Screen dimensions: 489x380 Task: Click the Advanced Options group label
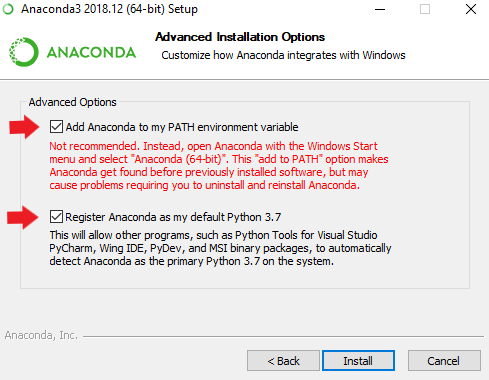[x=73, y=102]
